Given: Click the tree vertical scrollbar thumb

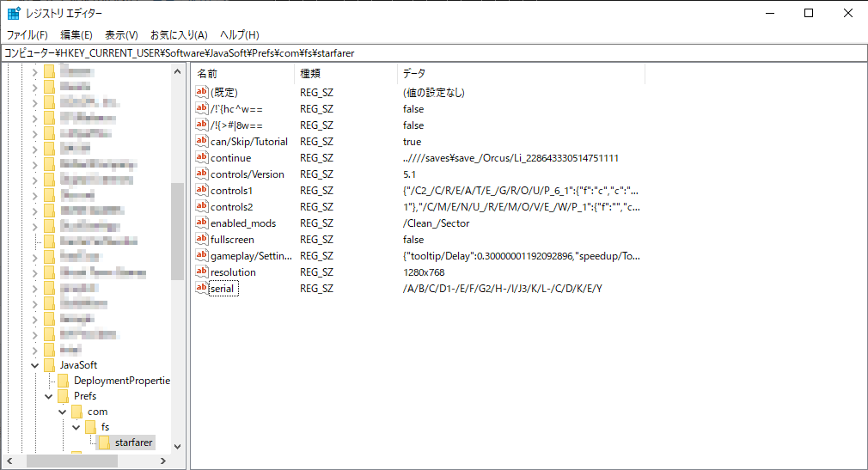Looking at the screenshot, I should coord(177,231).
